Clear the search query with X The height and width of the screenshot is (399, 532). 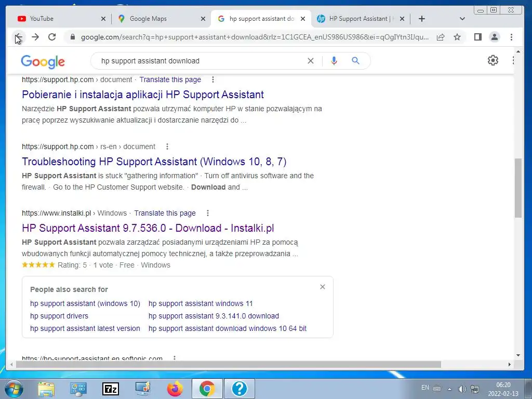[311, 61]
